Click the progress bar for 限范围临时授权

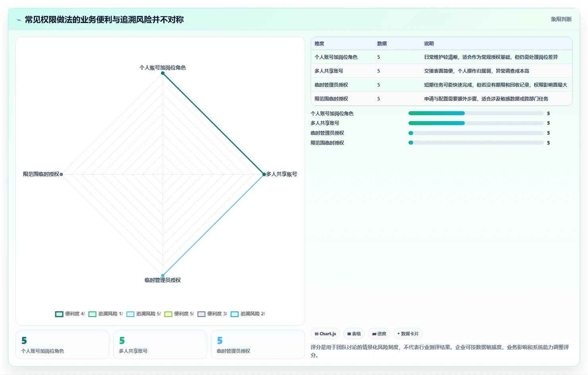476,143
